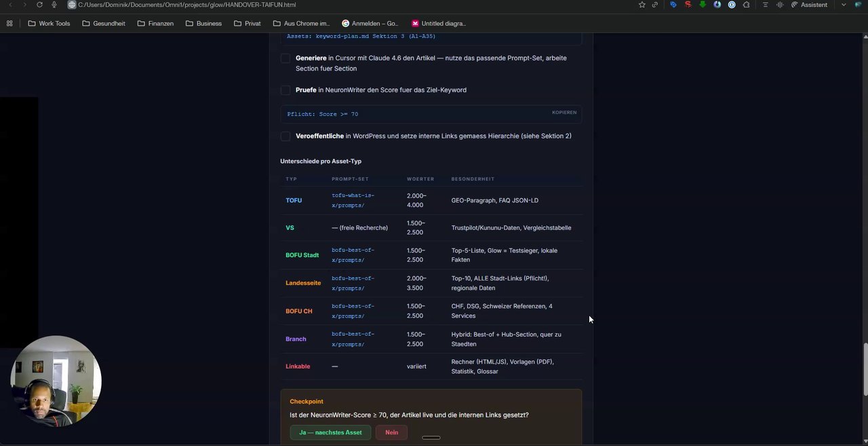Click the Nein checkpoint button

[391, 432]
